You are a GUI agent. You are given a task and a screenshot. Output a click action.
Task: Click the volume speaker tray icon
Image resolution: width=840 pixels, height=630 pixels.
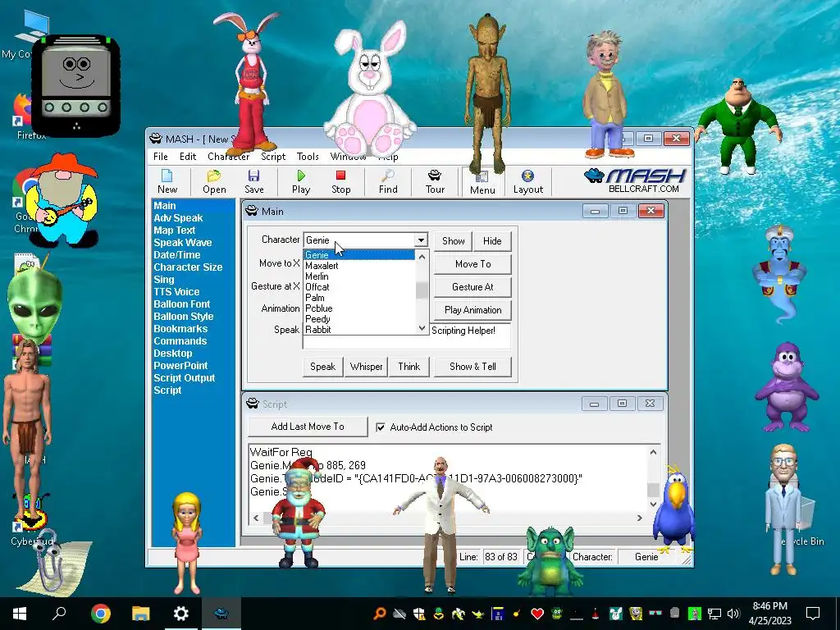point(733,614)
